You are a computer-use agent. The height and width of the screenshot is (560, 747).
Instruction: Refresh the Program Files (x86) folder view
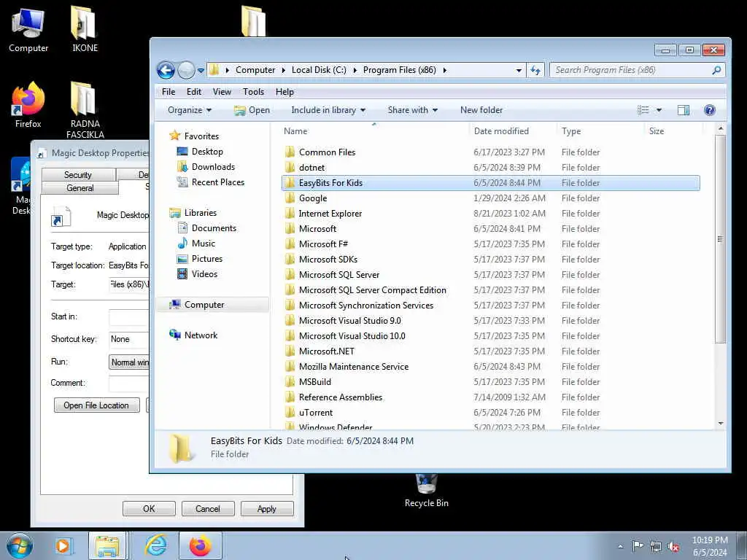(535, 71)
